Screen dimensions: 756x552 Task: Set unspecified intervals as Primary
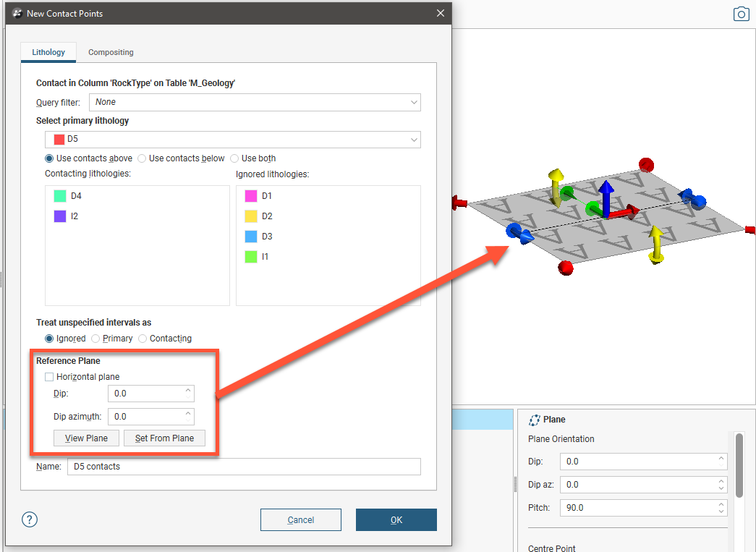click(x=96, y=339)
